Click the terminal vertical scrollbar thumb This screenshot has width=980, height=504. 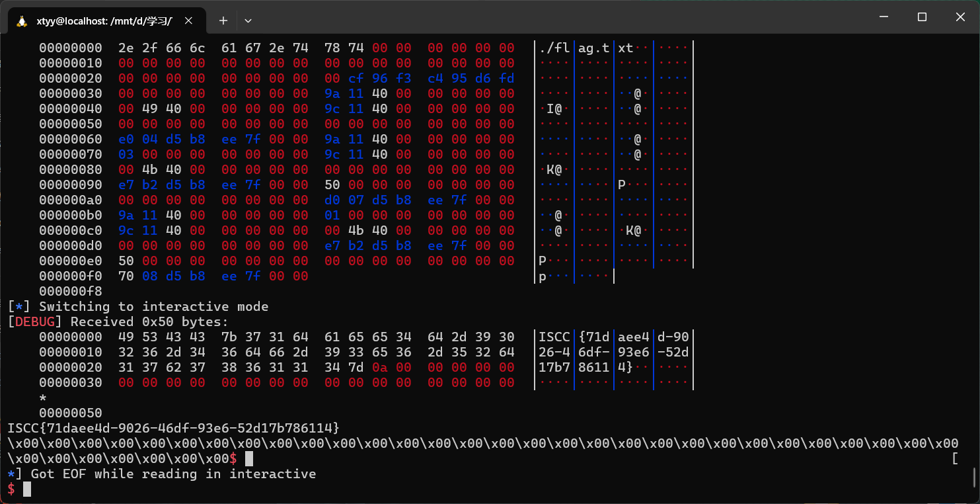975,477
